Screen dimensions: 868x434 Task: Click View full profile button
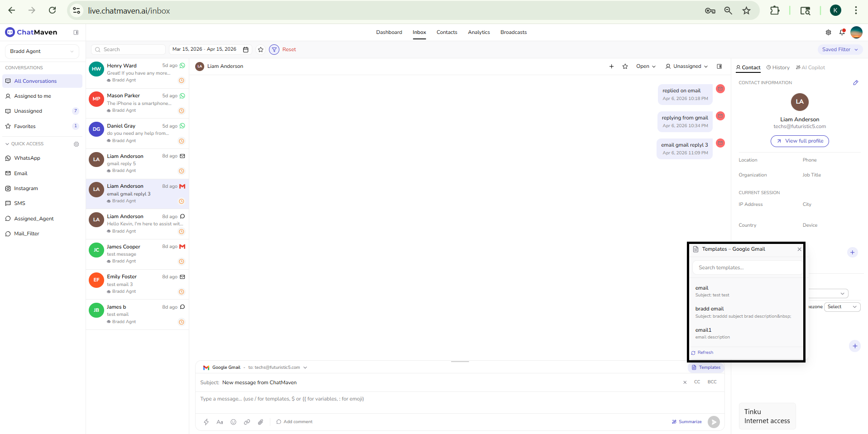tap(800, 141)
